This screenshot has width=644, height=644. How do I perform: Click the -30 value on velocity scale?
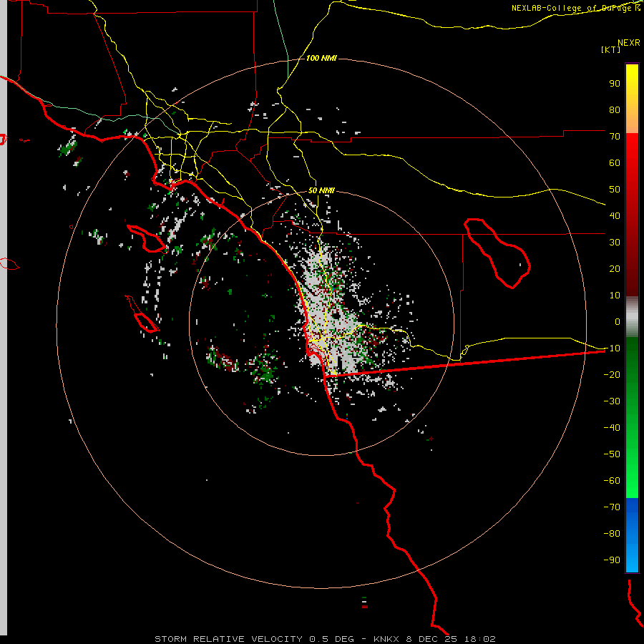[612, 401]
